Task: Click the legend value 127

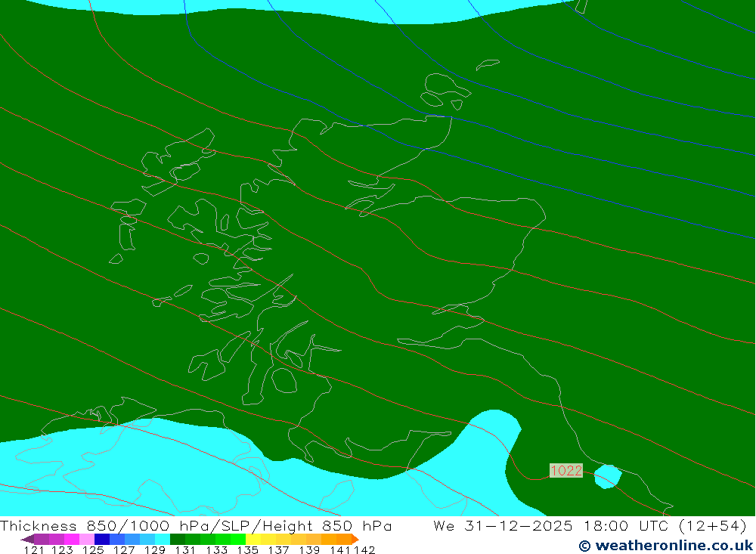Action: pos(124,549)
